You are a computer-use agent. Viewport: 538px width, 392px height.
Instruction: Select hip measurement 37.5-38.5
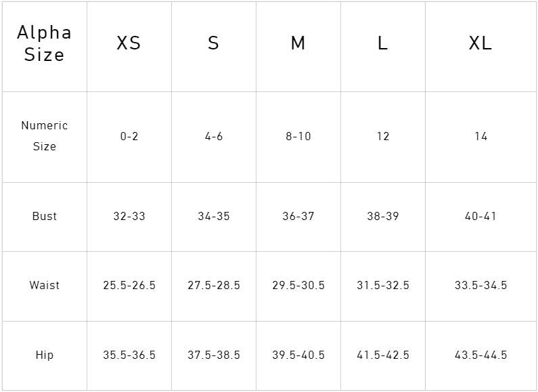(214, 355)
